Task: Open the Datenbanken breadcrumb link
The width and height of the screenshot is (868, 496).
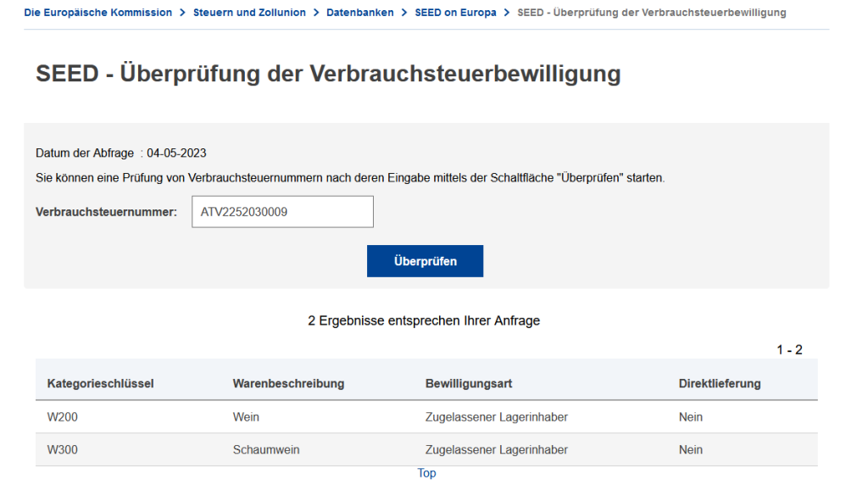Action: click(x=359, y=12)
